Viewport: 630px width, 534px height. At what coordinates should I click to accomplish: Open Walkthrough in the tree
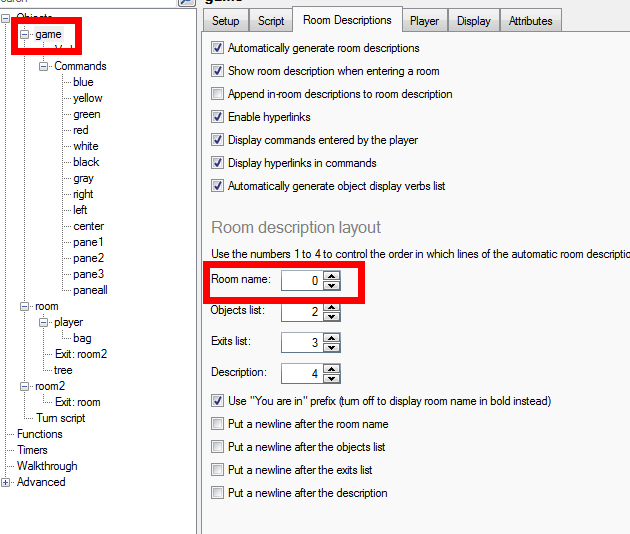[47, 466]
